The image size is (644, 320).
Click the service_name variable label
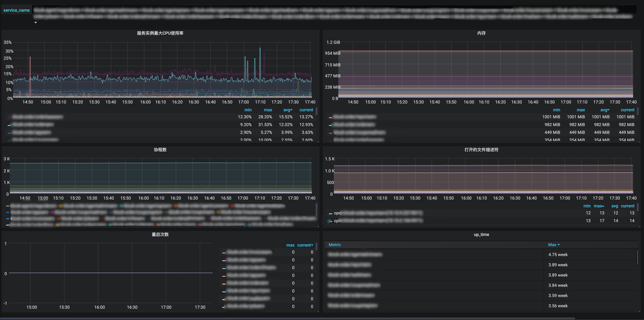pos(16,10)
